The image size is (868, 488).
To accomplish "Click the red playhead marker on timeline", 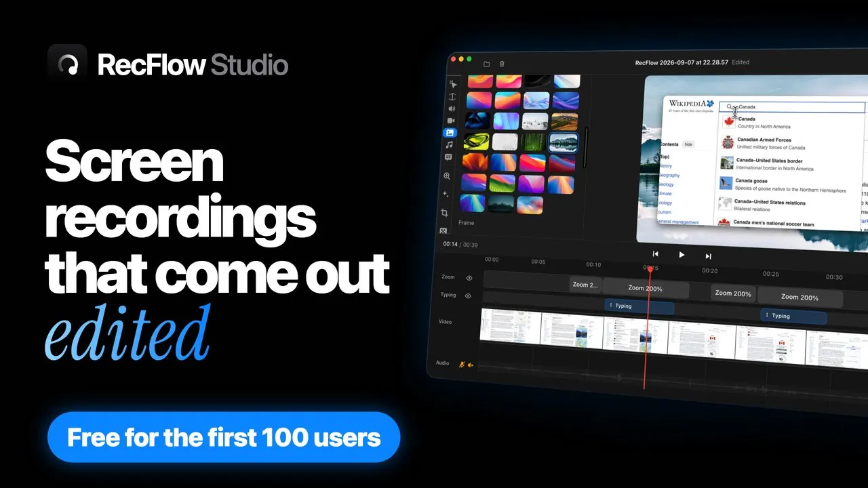I will coord(650,270).
